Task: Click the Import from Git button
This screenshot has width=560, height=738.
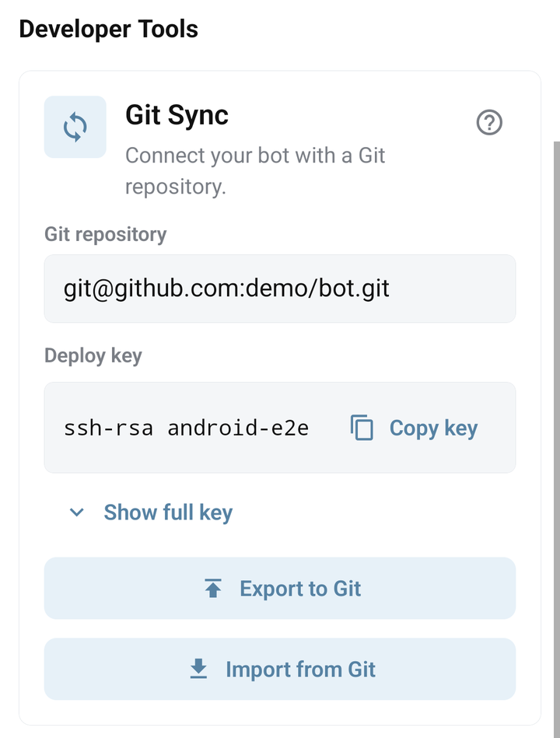Action: point(280,669)
